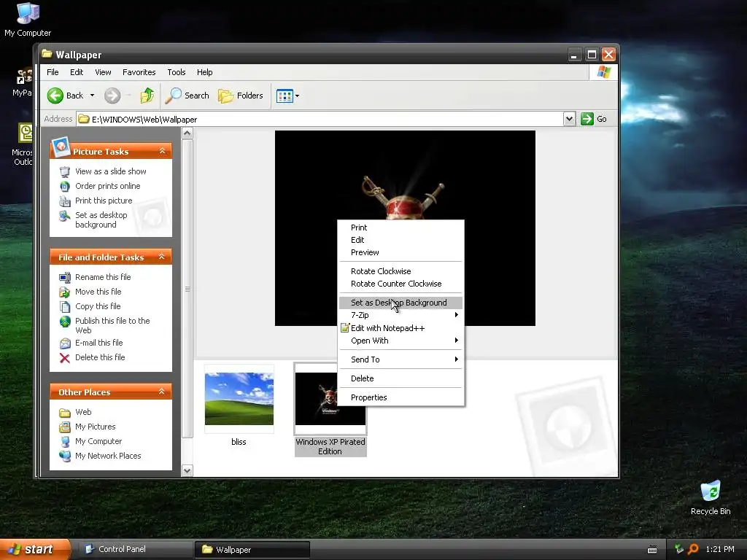Collapse the Picture Tasks panel
747x560 pixels.
tap(162, 150)
